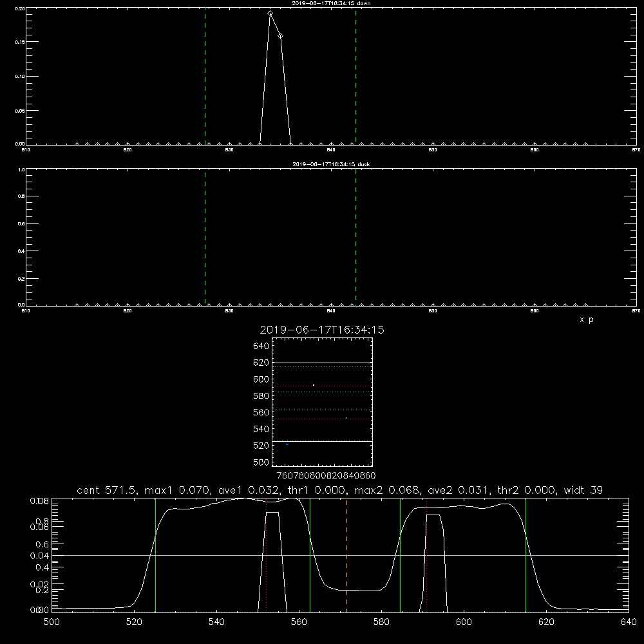Click the "640" x-axis label of the bottom plot
Screen dimensions: 644x644
coord(629,622)
